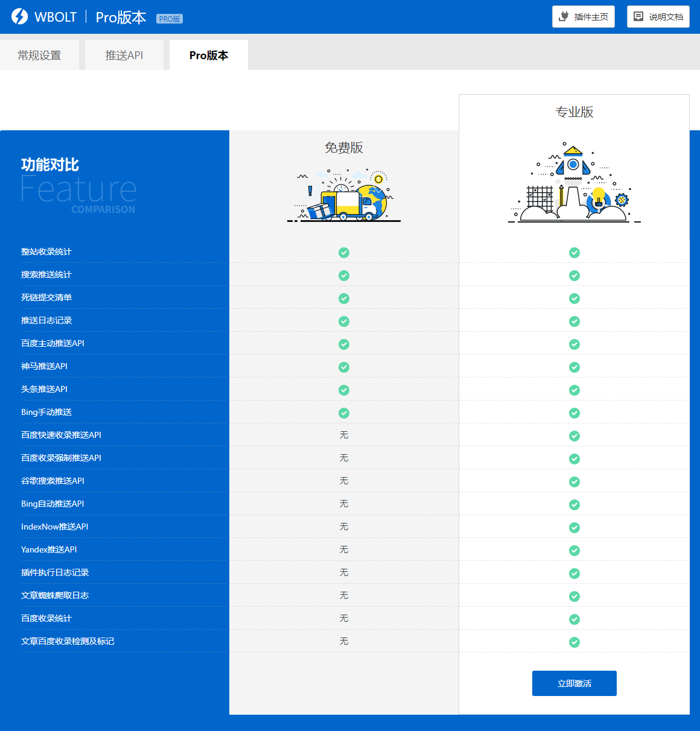
Task: Click pro version checkmark for 死链提交清单
Action: (574, 299)
